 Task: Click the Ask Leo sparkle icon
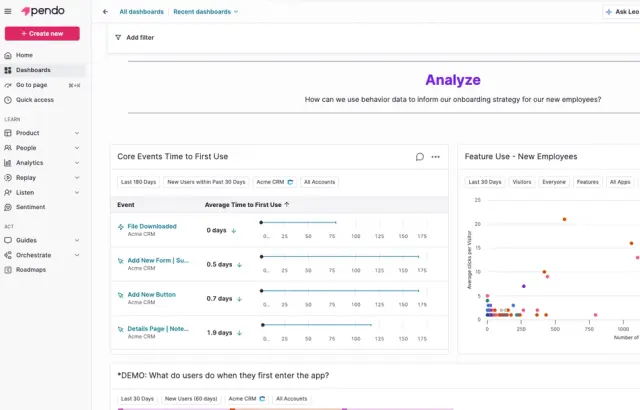tap(609, 12)
